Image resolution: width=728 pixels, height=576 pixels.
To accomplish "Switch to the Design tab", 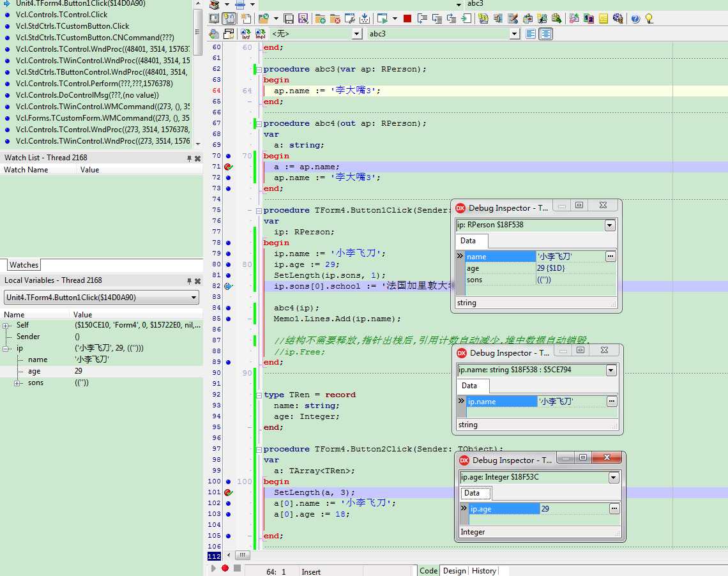I will pos(455,570).
